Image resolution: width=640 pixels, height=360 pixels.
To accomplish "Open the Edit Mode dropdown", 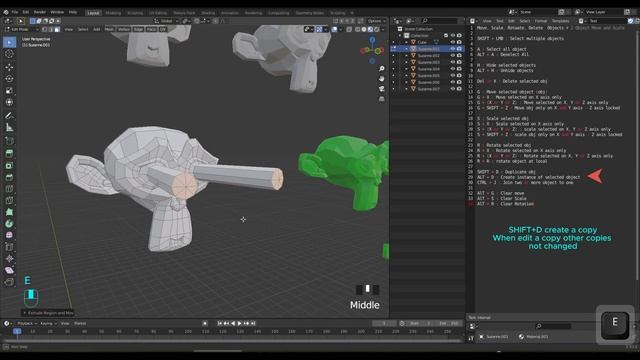I will pyautogui.click(x=21, y=29).
